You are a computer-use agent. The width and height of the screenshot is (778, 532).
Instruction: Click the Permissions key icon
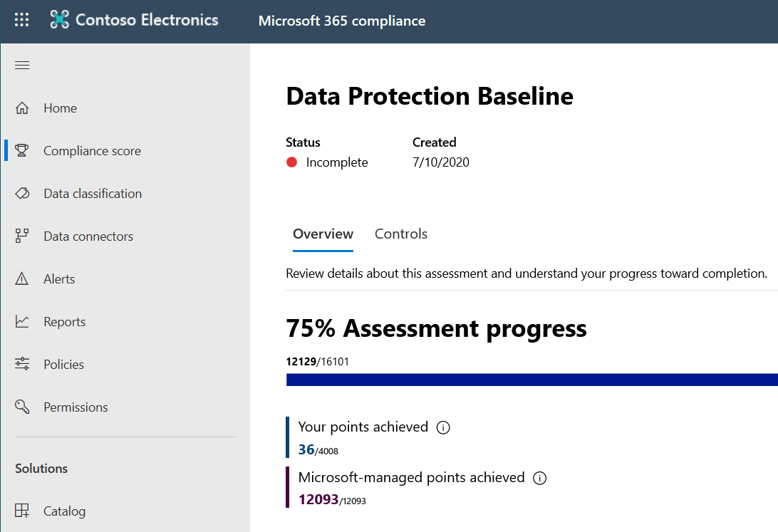pyautogui.click(x=22, y=407)
